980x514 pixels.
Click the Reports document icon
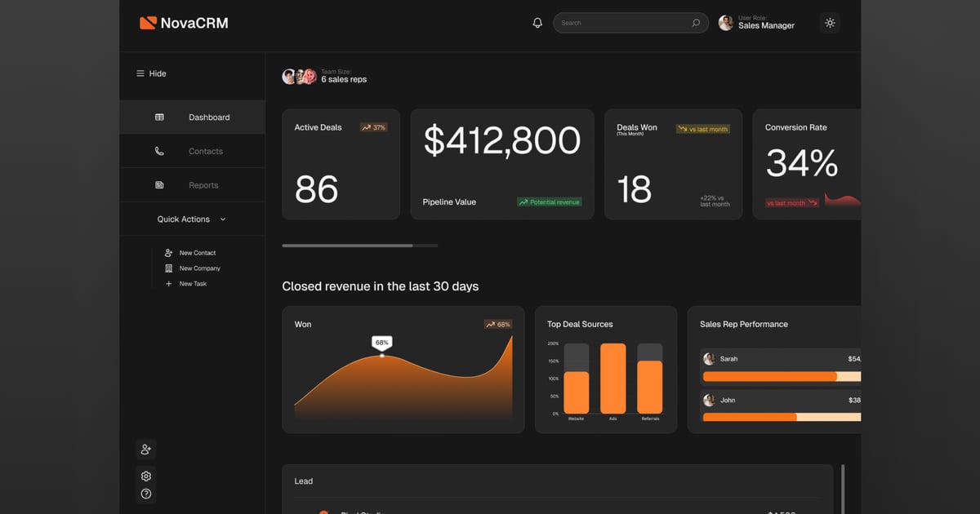[159, 185]
